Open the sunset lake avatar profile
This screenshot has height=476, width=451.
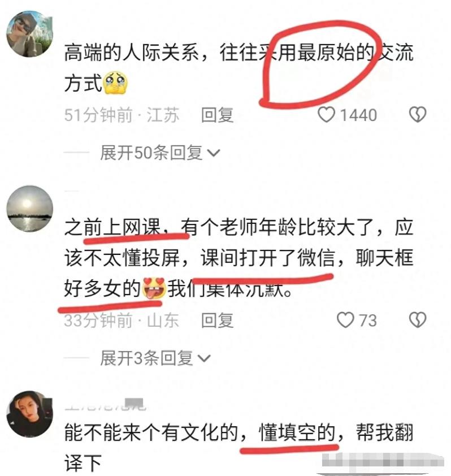click(30, 209)
